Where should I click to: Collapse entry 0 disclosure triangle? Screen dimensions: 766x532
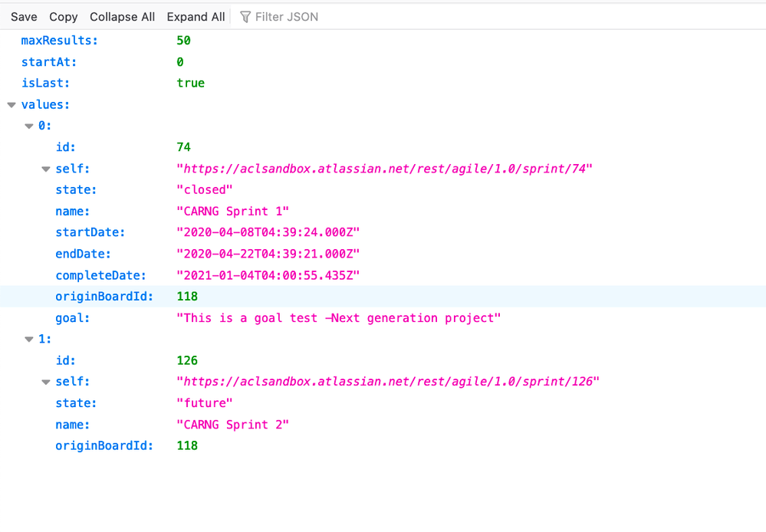pos(29,125)
